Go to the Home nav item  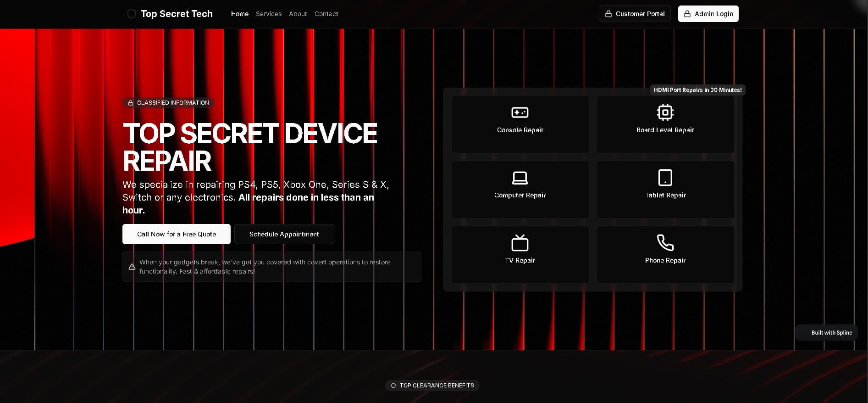239,14
